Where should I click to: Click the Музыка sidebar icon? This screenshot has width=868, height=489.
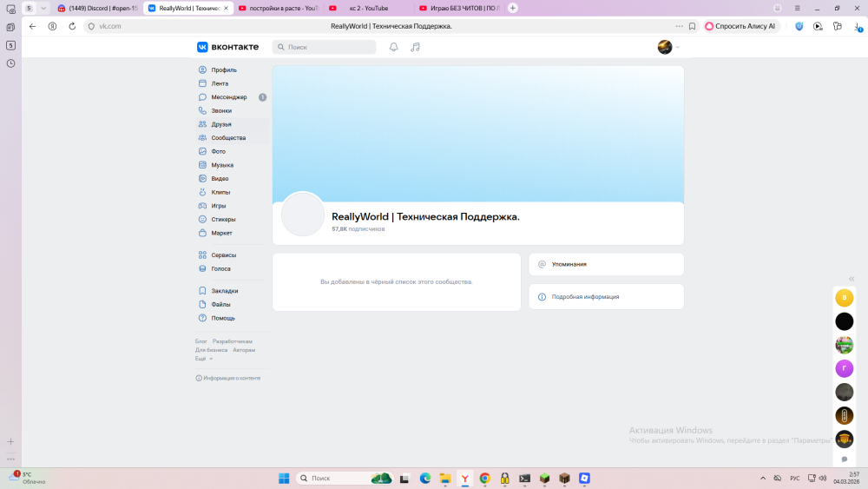pos(202,165)
